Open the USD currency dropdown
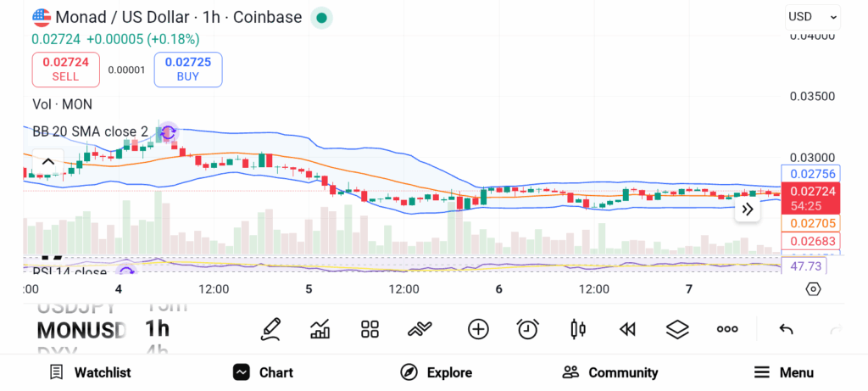The height and width of the screenshot is (391, 868). [x=812, y=16]
